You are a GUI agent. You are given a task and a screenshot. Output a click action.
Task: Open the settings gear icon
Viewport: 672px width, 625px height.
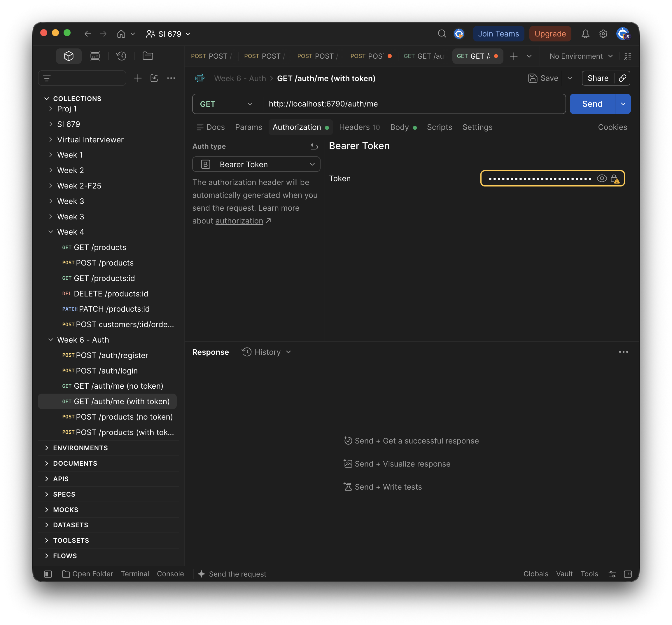coord(603,34)
